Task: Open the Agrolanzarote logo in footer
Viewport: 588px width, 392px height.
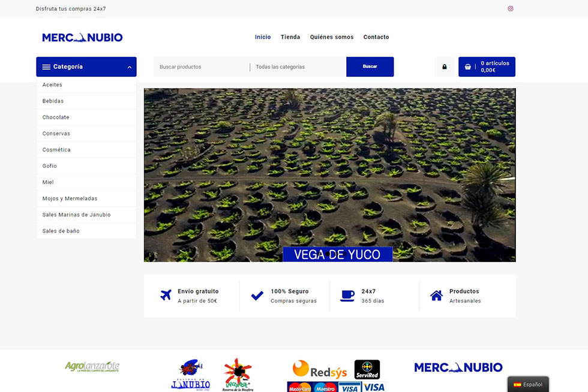Action: tap(92, 367)
